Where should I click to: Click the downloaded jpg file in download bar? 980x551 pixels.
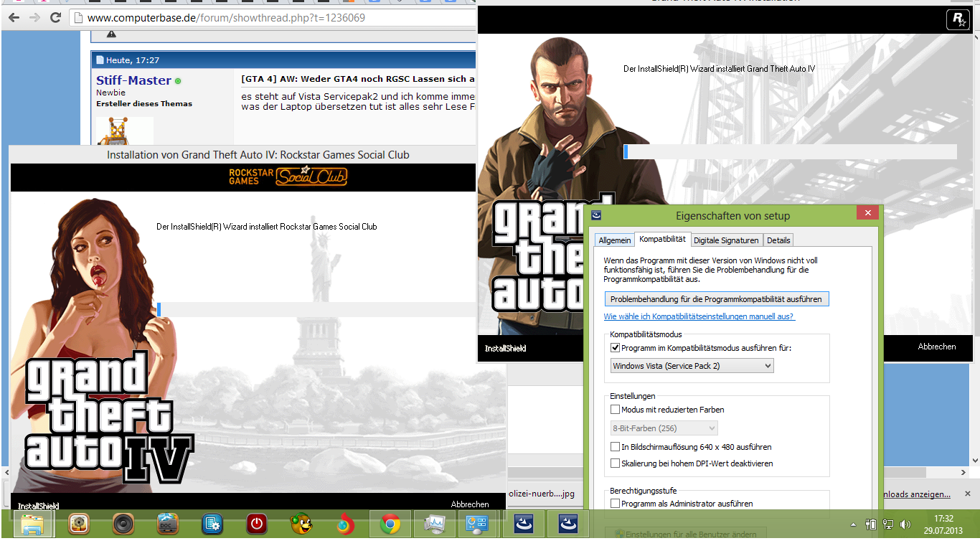[x=542, y=494]
